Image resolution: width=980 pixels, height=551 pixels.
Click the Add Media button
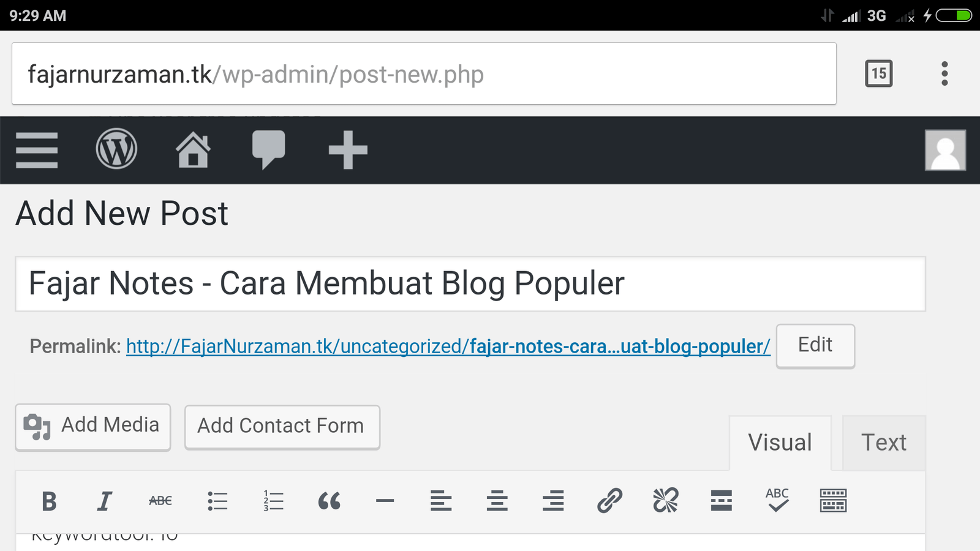tap(92, 427)
